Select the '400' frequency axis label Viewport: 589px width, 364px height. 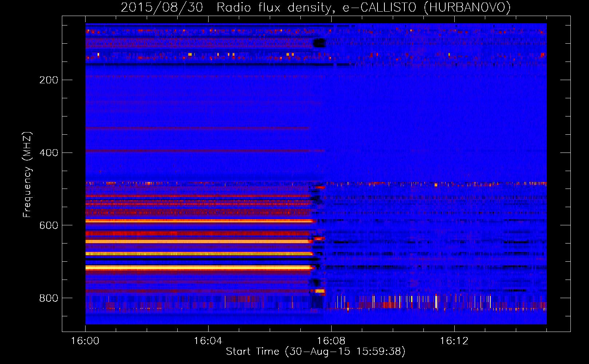point(49,153)
